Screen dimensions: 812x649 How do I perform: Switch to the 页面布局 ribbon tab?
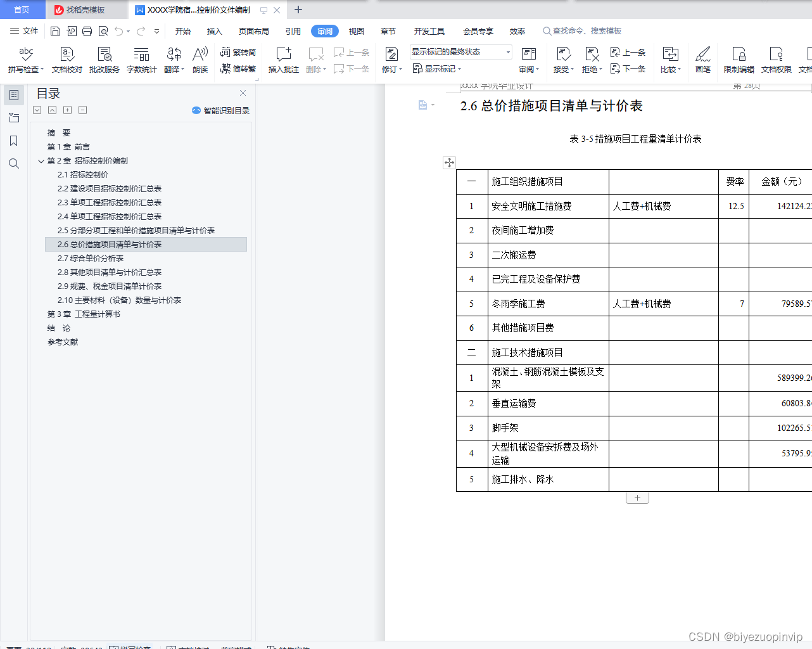tap(254, 31)
